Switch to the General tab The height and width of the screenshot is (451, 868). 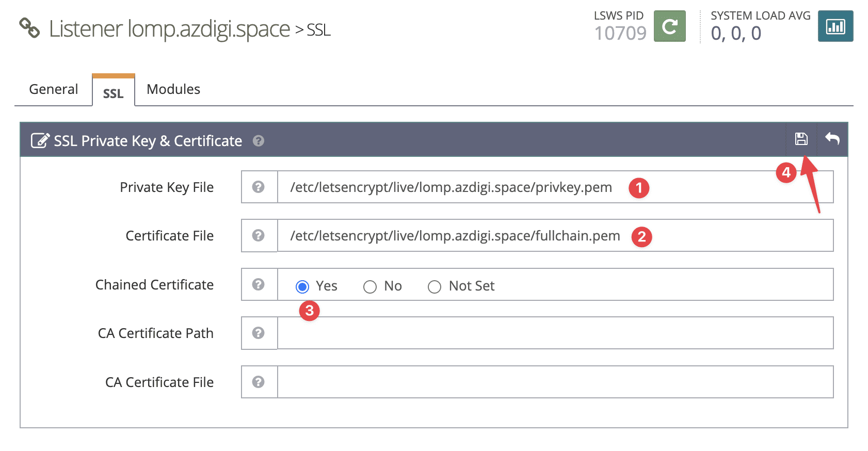pos(54,89)
